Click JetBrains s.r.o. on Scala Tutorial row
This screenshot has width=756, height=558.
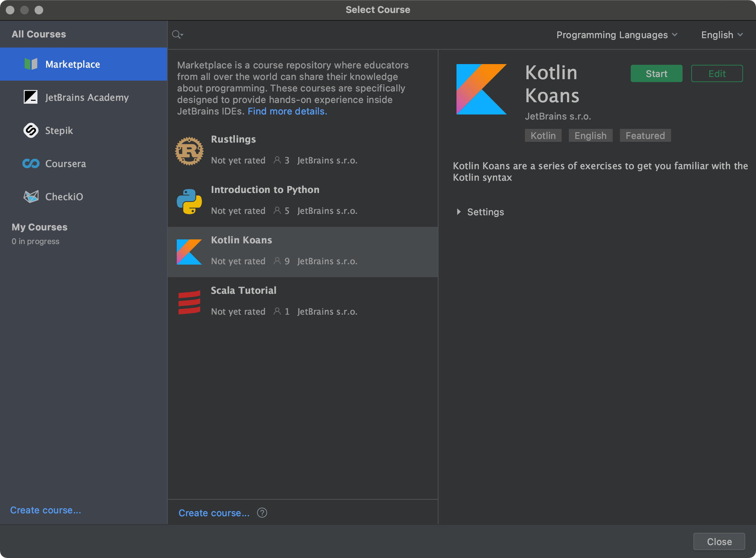327,311
